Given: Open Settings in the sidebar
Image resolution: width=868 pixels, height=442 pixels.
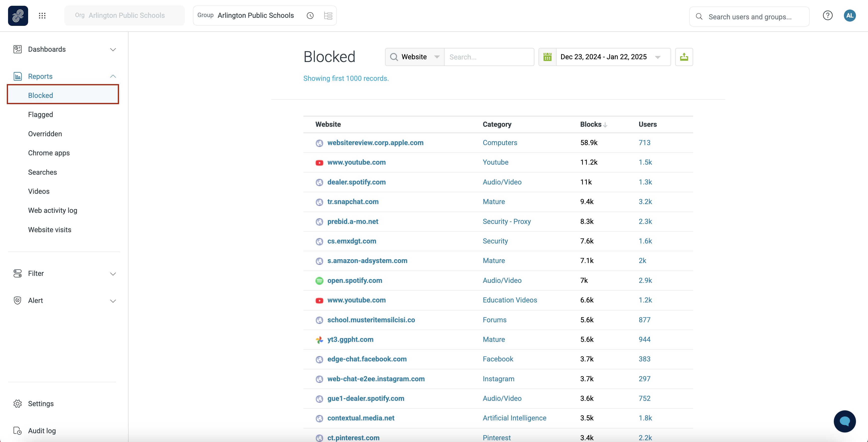Looking at the screenshot, I should point(41,404).
